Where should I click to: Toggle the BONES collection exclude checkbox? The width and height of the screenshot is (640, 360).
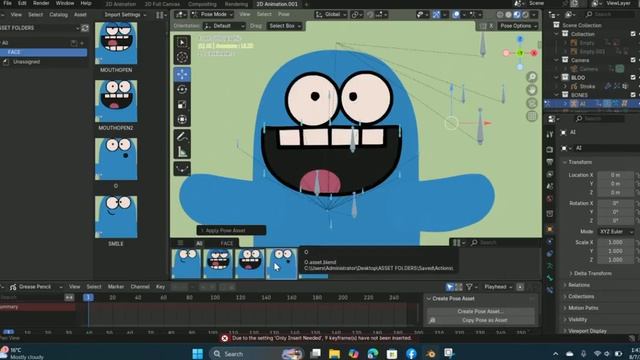click(633, 95)
